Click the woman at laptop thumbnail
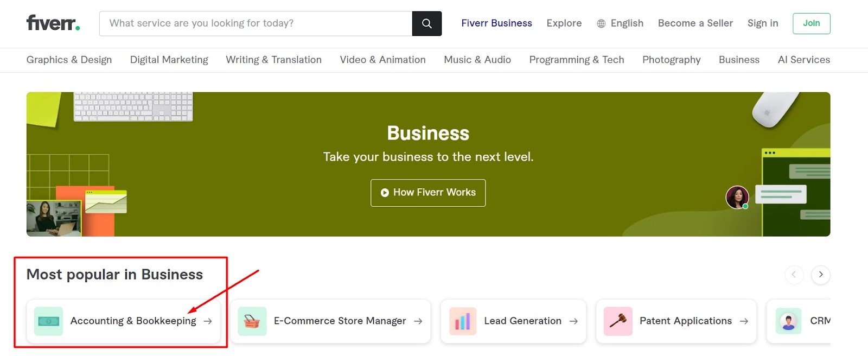 (53, 218)
